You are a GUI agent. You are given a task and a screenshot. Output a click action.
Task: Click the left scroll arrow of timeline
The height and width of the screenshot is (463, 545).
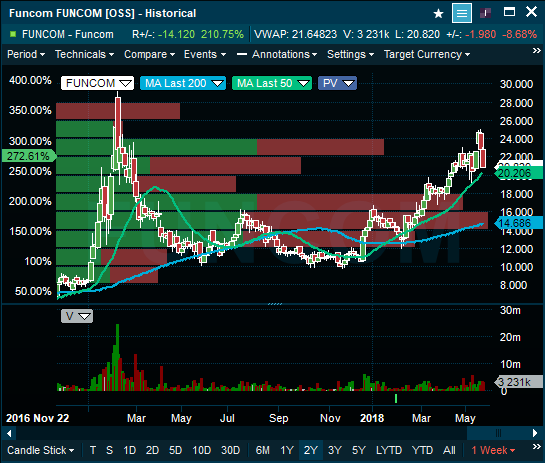[x=9, y=433]
